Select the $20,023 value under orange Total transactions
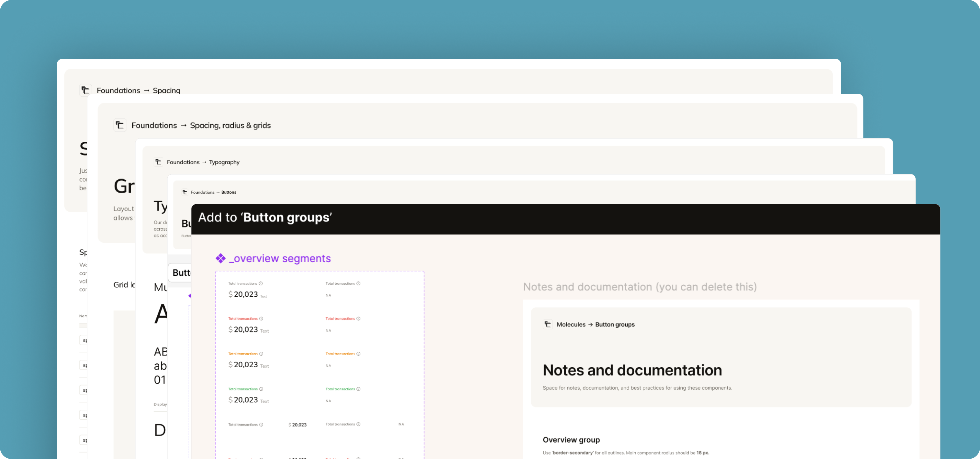 point(243,365)
